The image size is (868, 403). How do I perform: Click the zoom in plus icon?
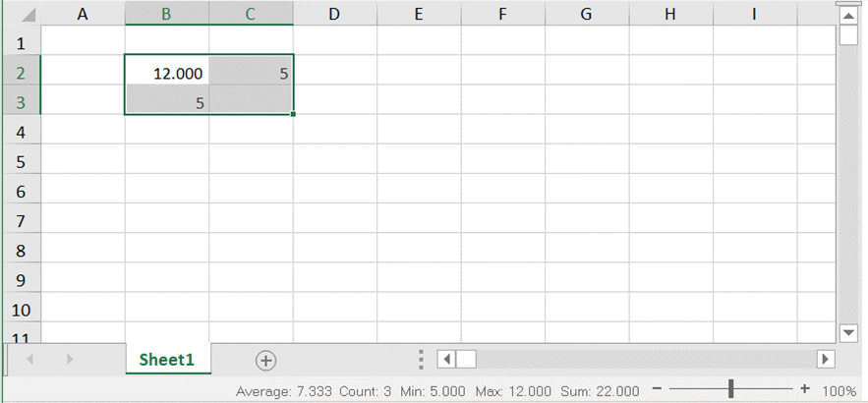[x=805, y=389]
